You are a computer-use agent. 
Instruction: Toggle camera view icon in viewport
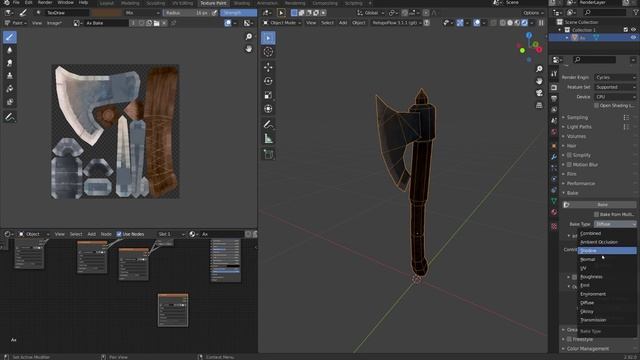tap(539, 93)
